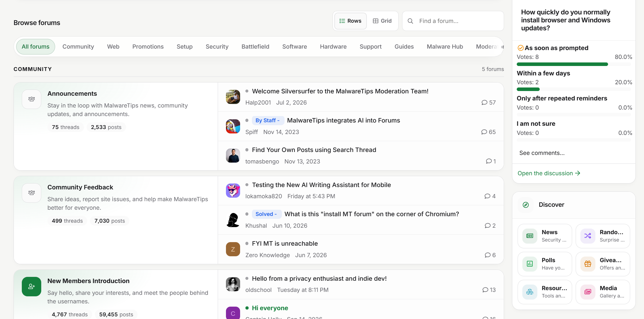Click the By Staff prefix label
644x319 pixels.
coord(268,120)
